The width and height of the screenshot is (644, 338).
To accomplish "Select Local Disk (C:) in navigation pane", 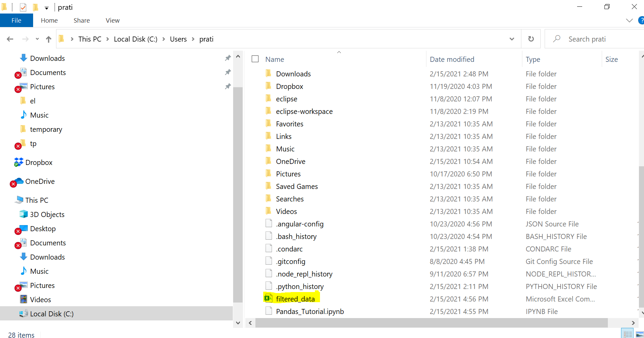I will point(116,314).
